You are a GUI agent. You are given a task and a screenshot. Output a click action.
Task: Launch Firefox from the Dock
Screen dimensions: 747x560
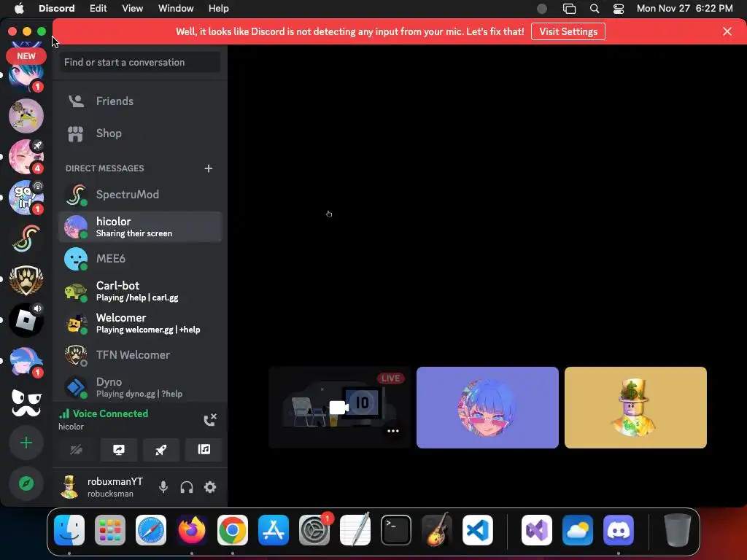point(192,530)
